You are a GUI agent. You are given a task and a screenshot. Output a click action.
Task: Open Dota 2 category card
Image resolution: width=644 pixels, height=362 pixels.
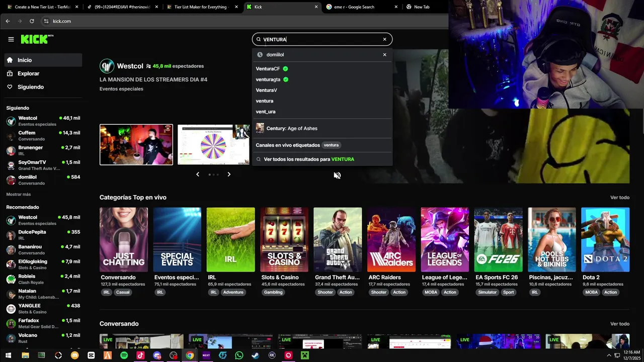tap(605, 240)
